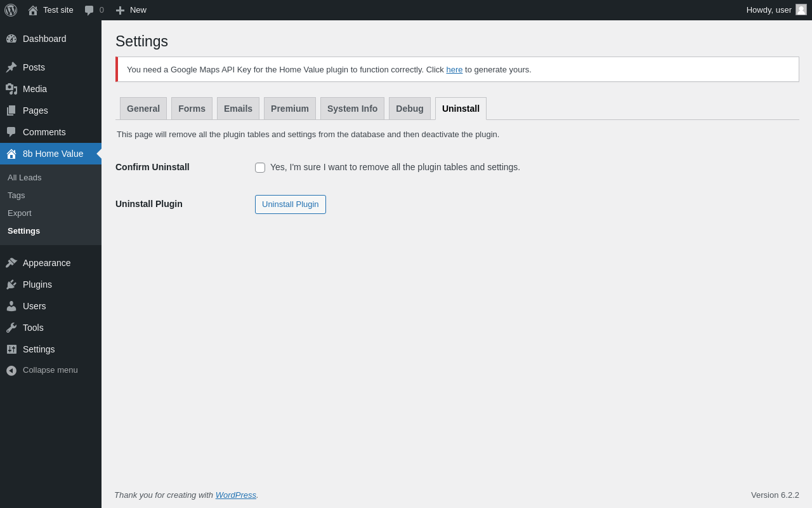Click the Appearance paintbrush icon

click(11, 263)
